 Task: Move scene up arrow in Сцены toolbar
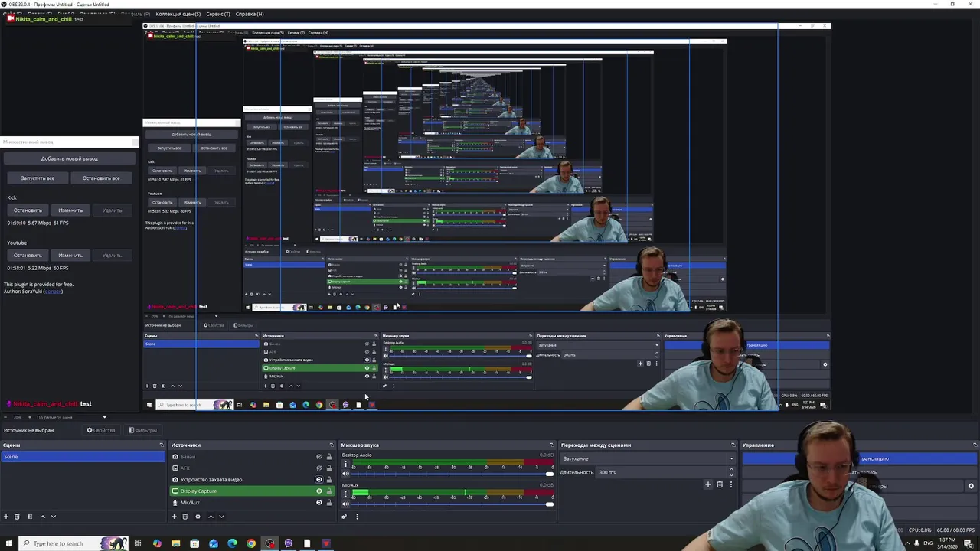coord(42,517)
